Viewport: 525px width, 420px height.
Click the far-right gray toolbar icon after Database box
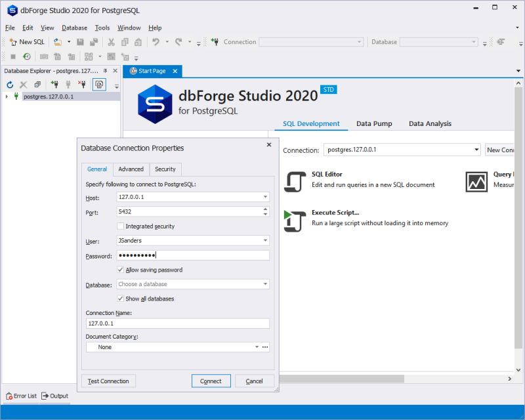501,42
